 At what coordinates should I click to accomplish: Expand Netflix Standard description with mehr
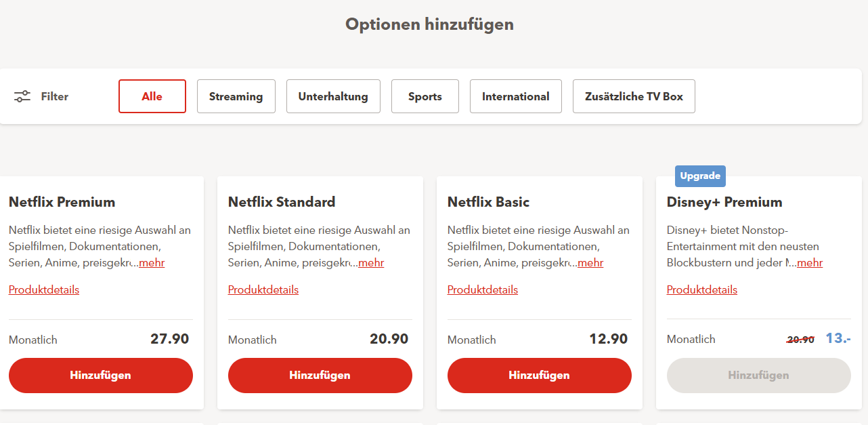(x=371, y=263)
